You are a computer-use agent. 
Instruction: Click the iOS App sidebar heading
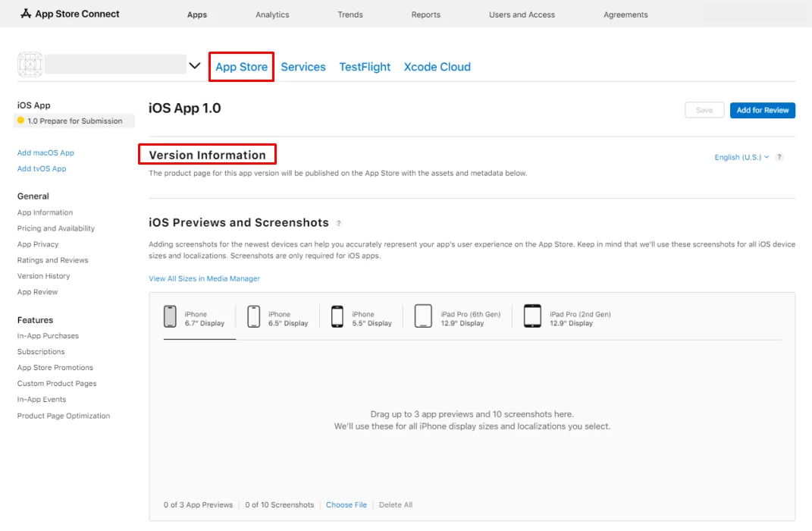[33, 105]
